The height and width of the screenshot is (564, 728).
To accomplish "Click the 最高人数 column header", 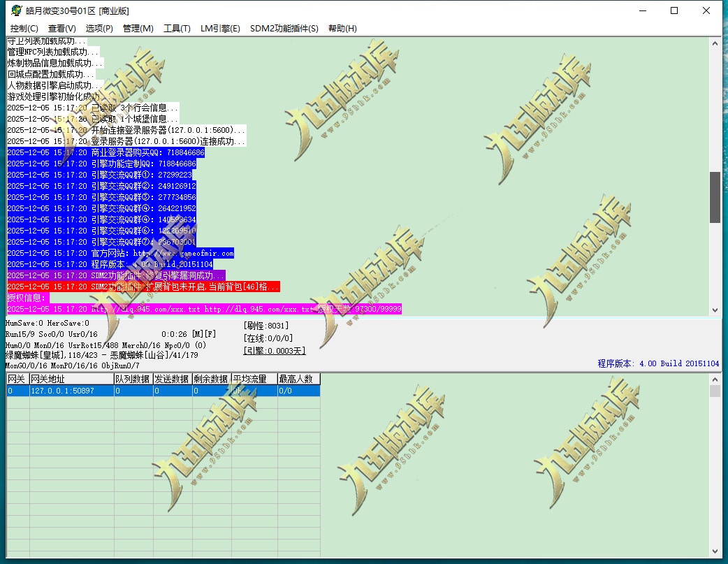I will point(298,379).
